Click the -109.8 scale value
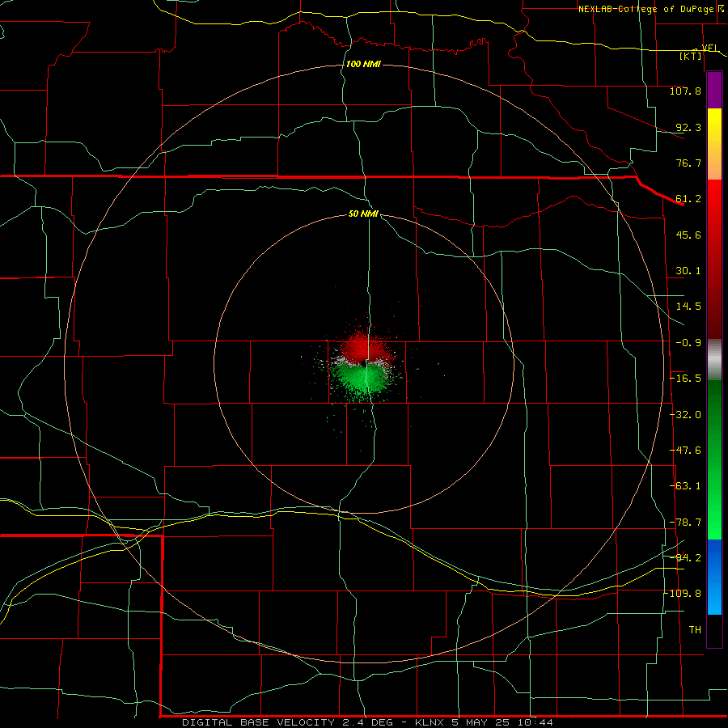 pos(683,594)
